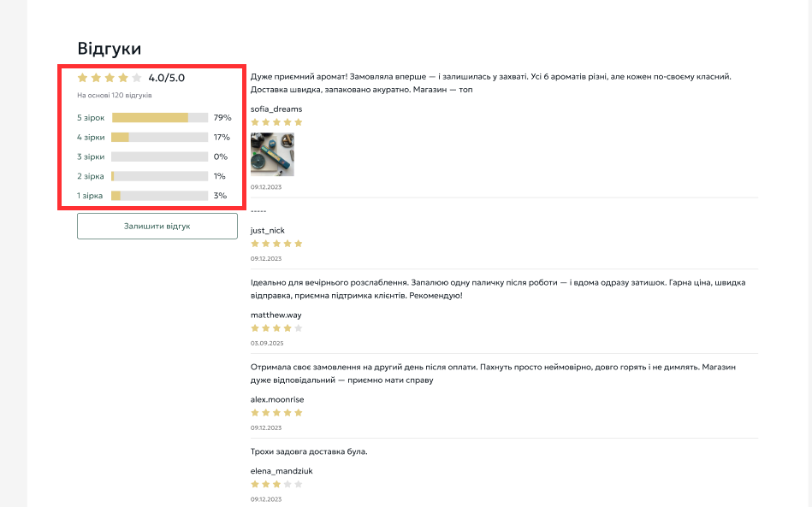Choose the '1 зірка' rating filter

click(x=90, y=196)
